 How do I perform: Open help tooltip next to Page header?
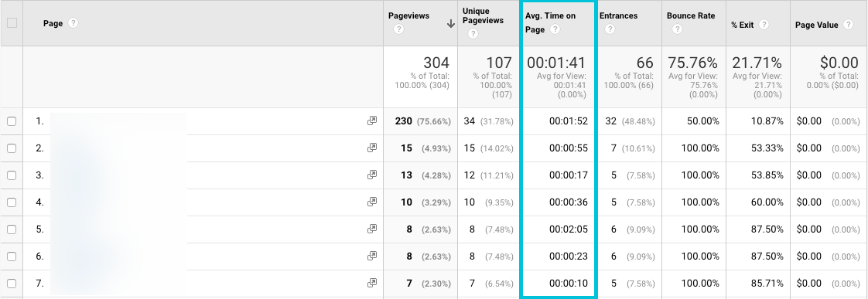73,23
